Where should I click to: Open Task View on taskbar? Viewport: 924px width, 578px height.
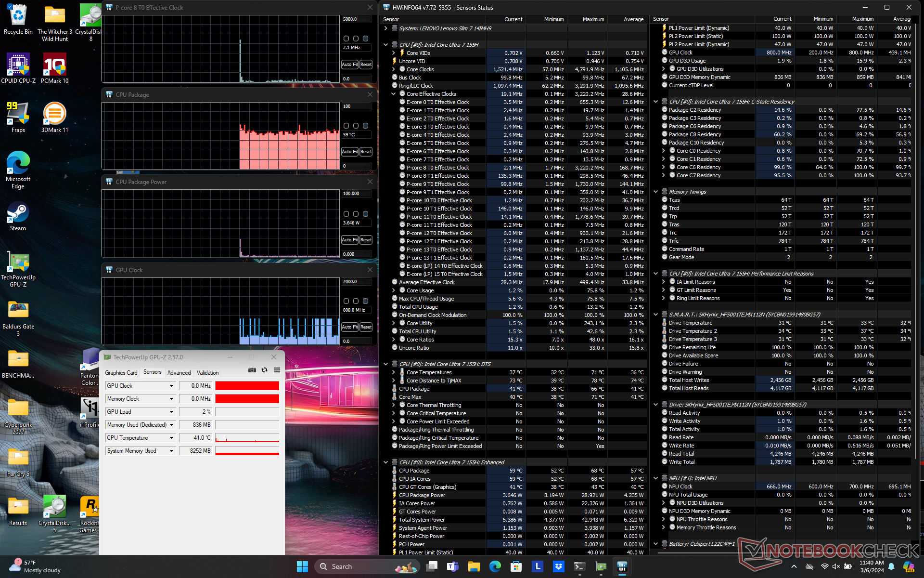point(432,566)
